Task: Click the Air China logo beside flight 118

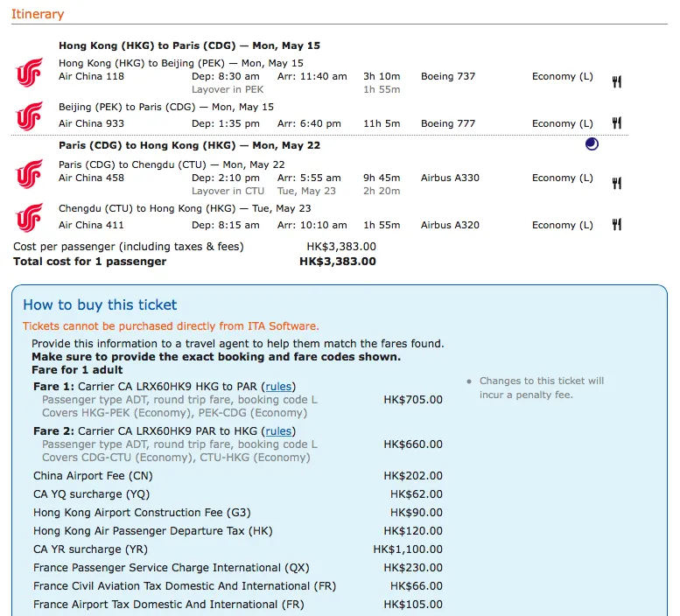Action: click(x=30, y=73)
